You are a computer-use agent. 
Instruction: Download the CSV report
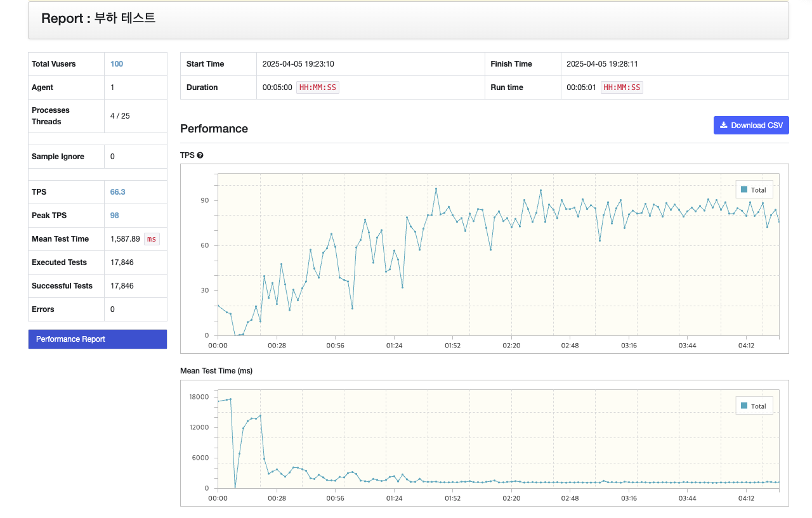(751, 126)
